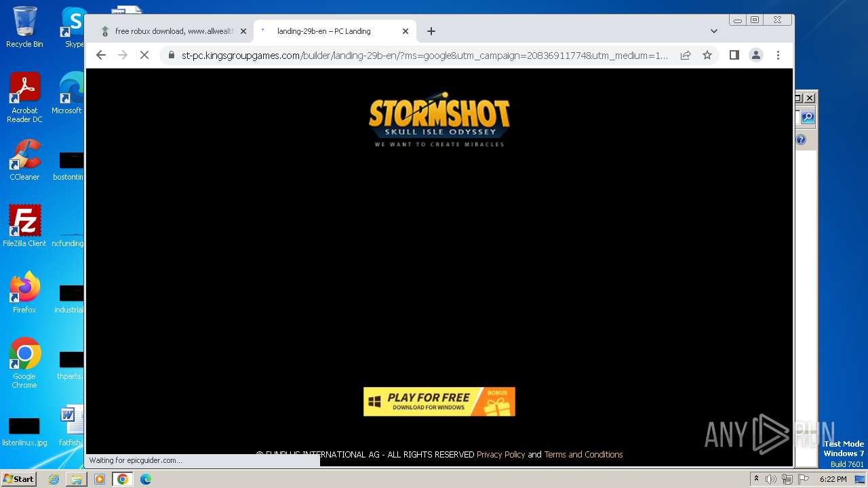Launch Internet Explorer from taskbar
Screen dimensions: 868x488
(x=54, y=479)
